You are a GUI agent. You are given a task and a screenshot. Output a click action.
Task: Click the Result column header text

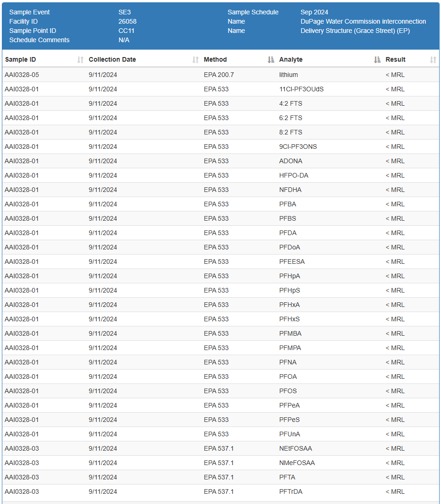395,60
